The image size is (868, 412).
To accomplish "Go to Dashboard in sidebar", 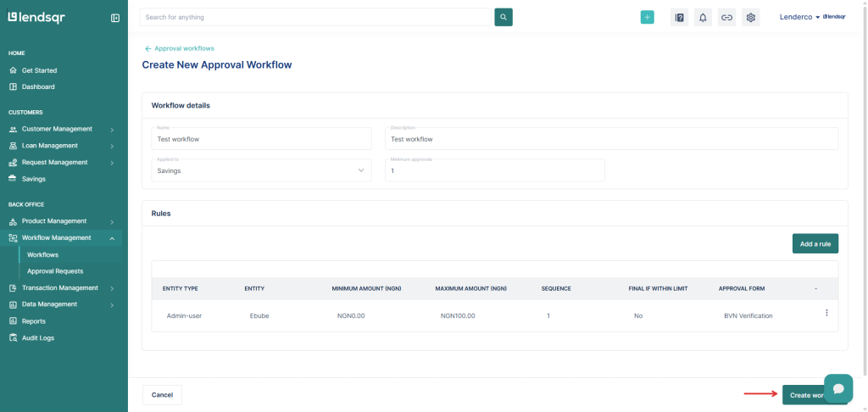I will click(x=38, y=86).
